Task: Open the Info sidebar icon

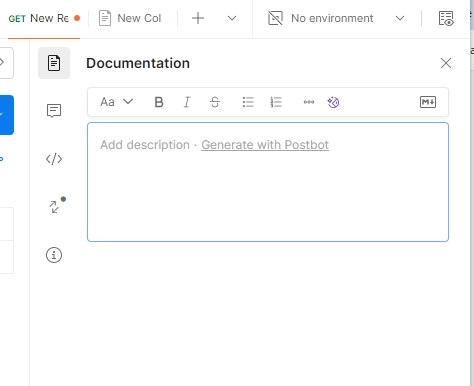Action: [x=54, y=255]
